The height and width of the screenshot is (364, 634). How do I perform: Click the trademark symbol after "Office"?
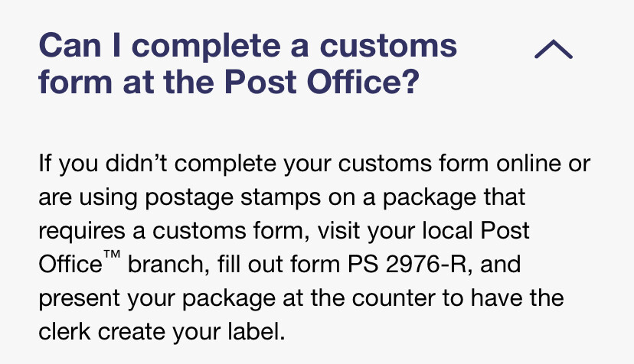(x=113, y=258)
